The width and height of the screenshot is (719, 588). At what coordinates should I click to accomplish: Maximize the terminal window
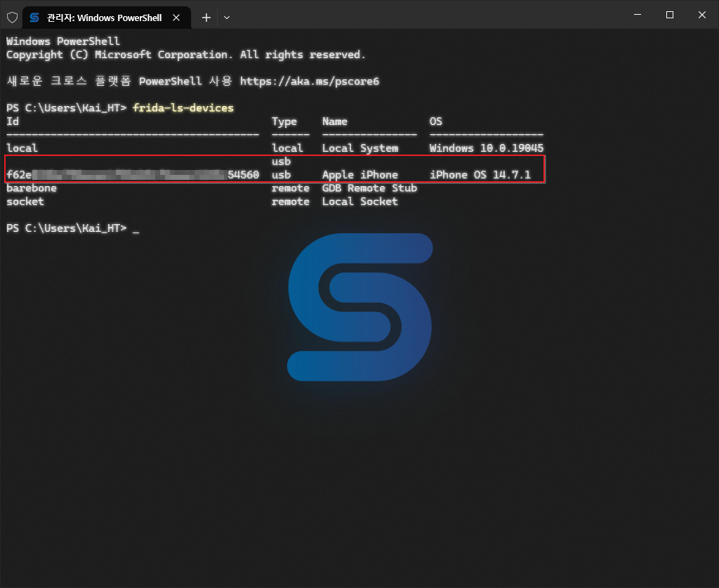click(x=669, y=15)
